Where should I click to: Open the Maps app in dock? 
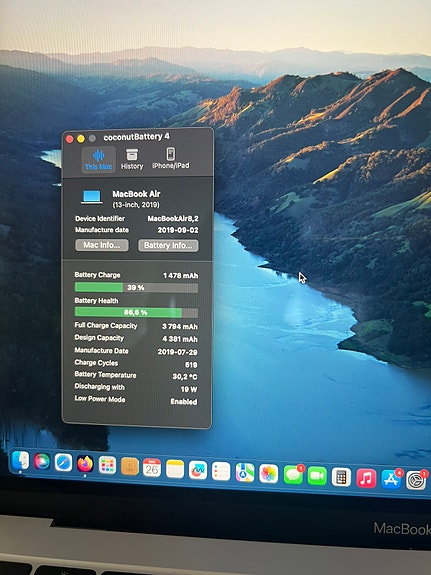(x=245, y=472)
